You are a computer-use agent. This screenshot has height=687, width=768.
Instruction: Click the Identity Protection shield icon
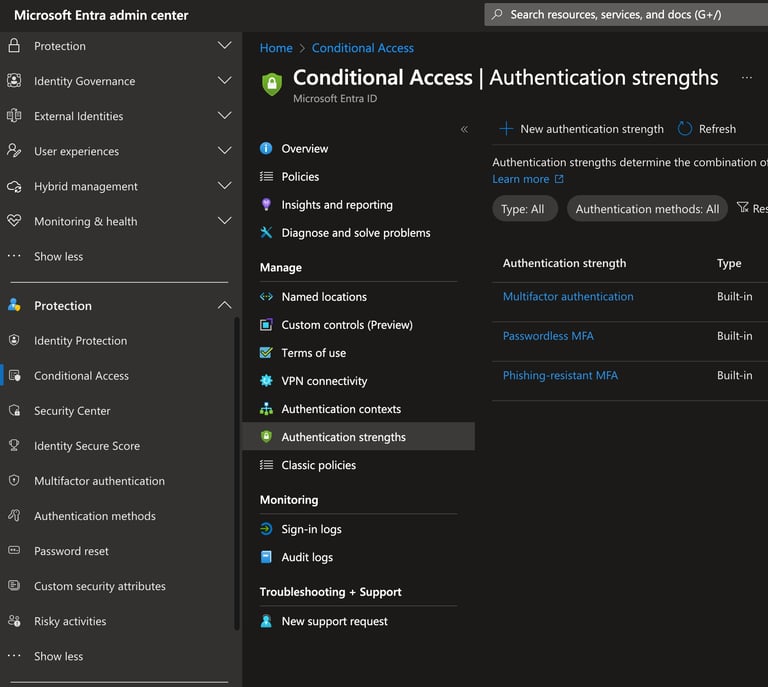pos(14,340)
